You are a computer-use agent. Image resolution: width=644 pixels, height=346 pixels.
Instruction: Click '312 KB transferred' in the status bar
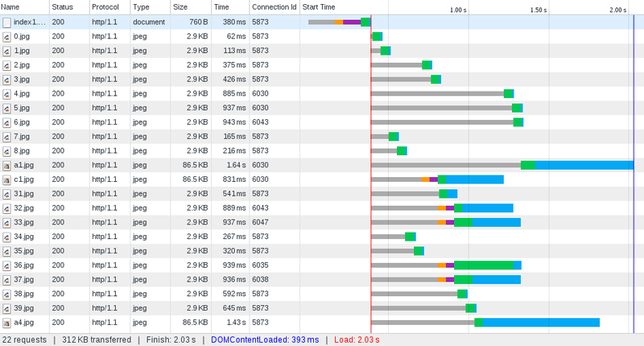coord(97,340)
